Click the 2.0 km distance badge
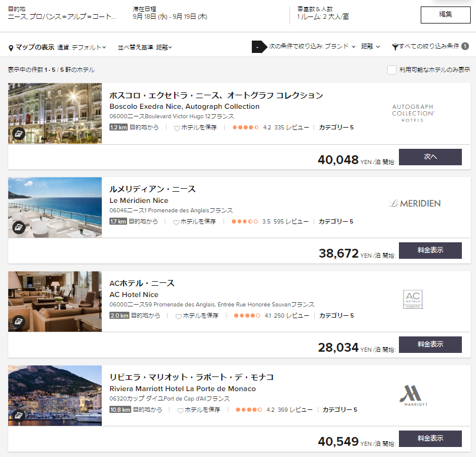Viewport: 476px width, 457px height. pyautogui.click(x=119, y=316)
